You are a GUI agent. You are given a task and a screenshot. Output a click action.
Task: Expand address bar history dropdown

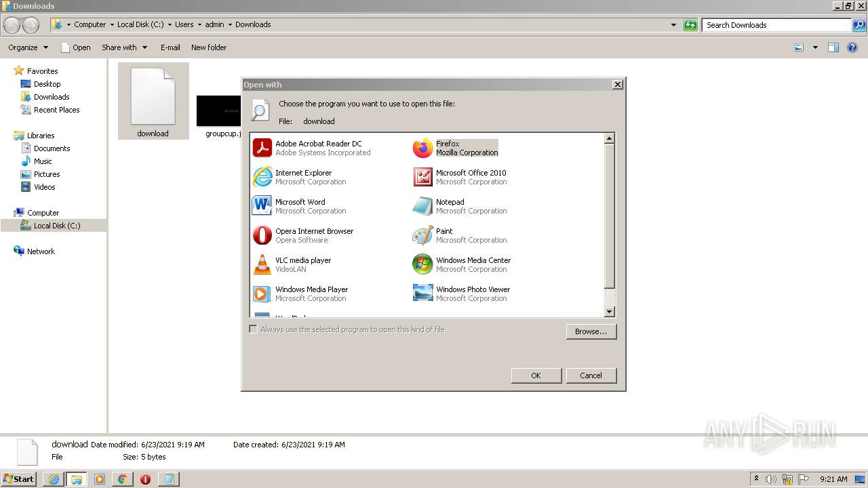pos(673,25)
